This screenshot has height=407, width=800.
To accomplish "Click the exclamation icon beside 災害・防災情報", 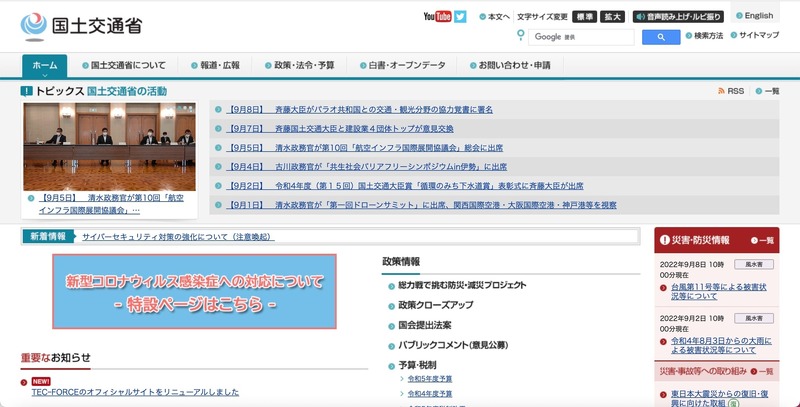I will point(664,240).
